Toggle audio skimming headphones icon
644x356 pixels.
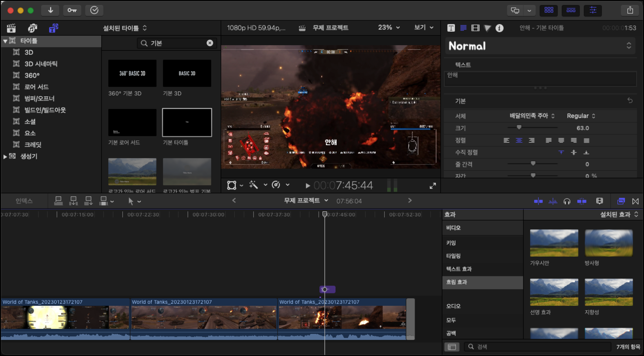click(567, 201)
